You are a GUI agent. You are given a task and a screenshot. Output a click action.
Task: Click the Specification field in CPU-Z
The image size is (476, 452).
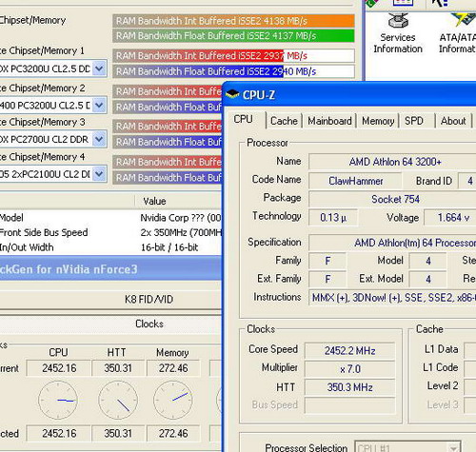point(392,243)
